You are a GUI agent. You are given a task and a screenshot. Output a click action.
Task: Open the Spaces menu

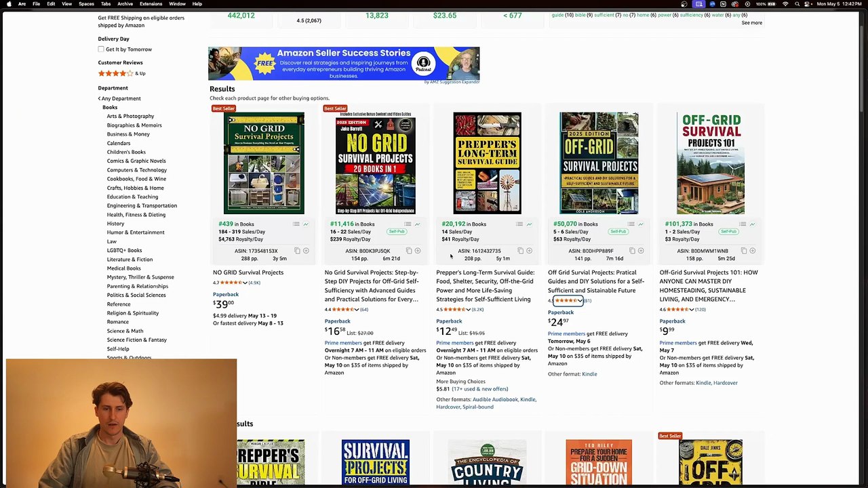[x=86, y=4]
